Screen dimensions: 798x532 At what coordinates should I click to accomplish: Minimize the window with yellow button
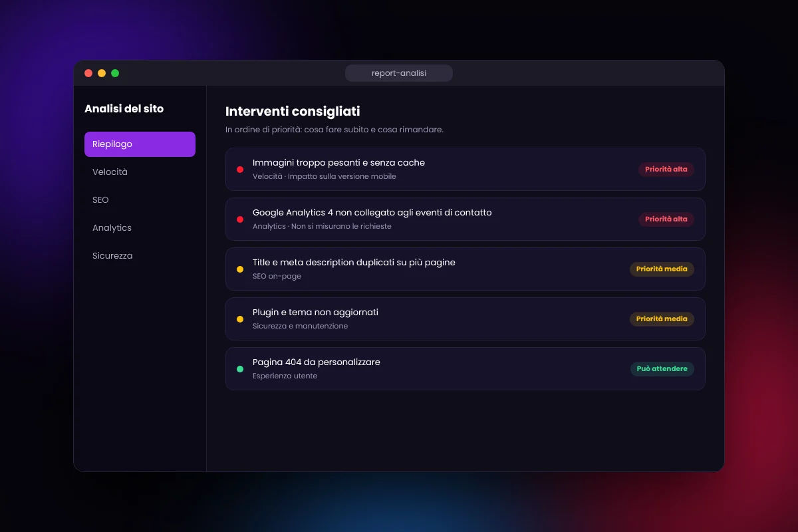[102, 73]
